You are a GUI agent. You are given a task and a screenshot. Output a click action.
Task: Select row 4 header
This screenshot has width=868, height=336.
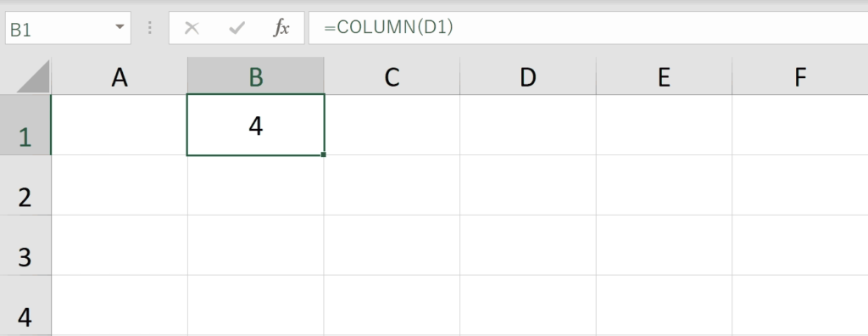tap(25, 305)
